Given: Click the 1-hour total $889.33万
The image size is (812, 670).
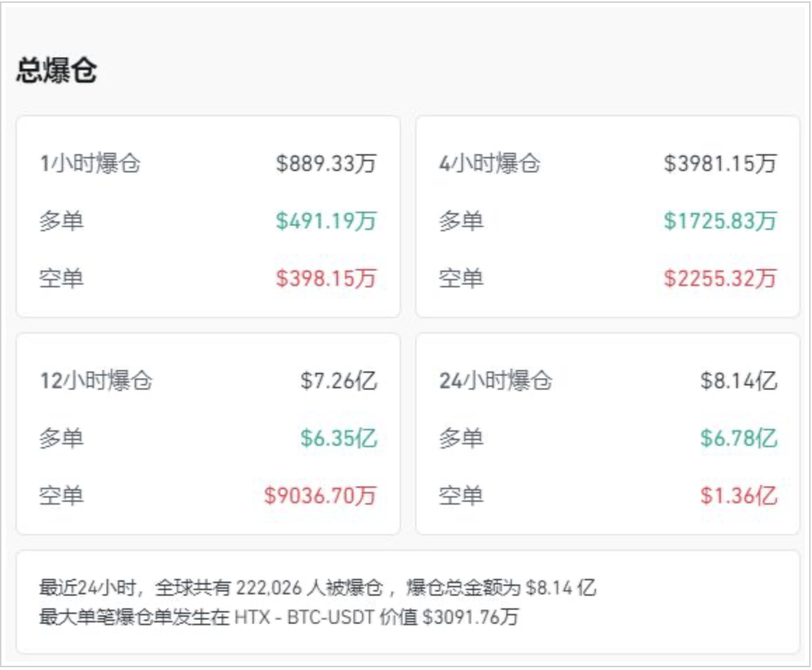Looking at the screenshot, I should pyautogui.click(x=326, y=165).
